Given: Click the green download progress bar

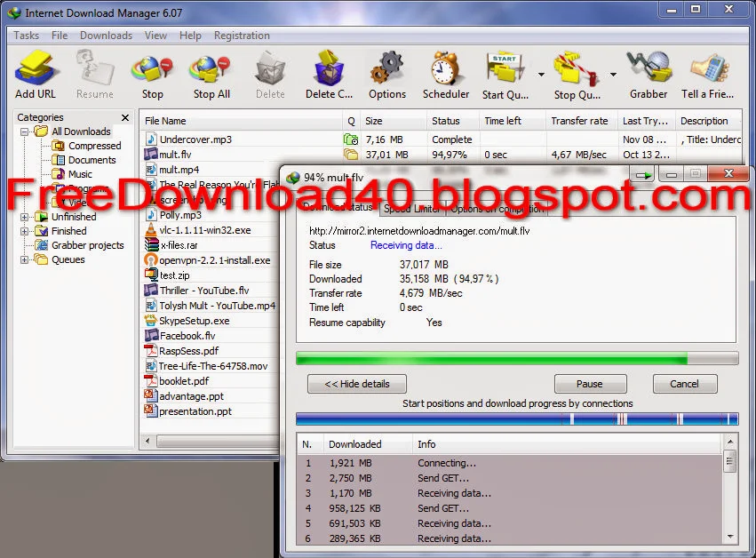Looking at the screenshot, I should point(517,358).
